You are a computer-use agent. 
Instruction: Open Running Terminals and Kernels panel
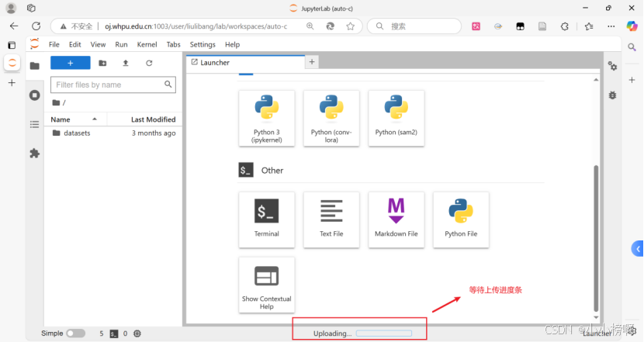pyautogui.click(x=35, y=95)
